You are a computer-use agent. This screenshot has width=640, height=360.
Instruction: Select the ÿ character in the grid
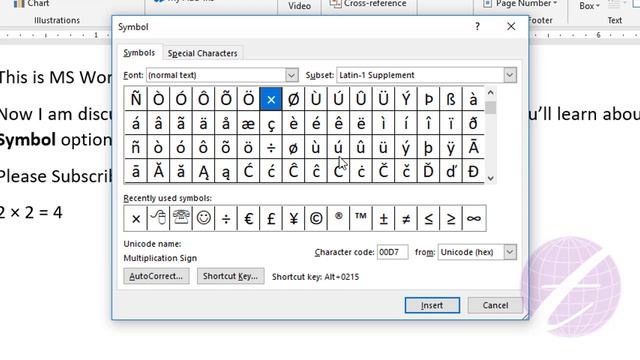(451, 147)
